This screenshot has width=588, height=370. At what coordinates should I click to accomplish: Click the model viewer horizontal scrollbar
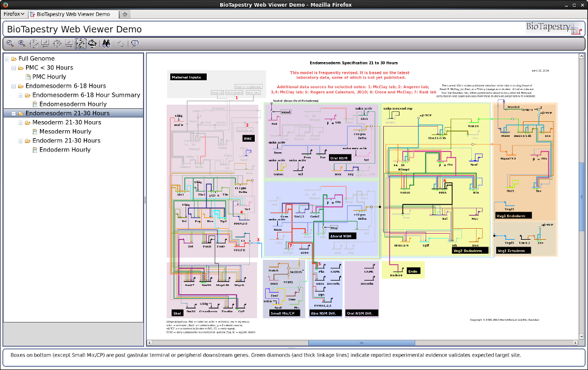pyautogui.click(x=365, y=343)
